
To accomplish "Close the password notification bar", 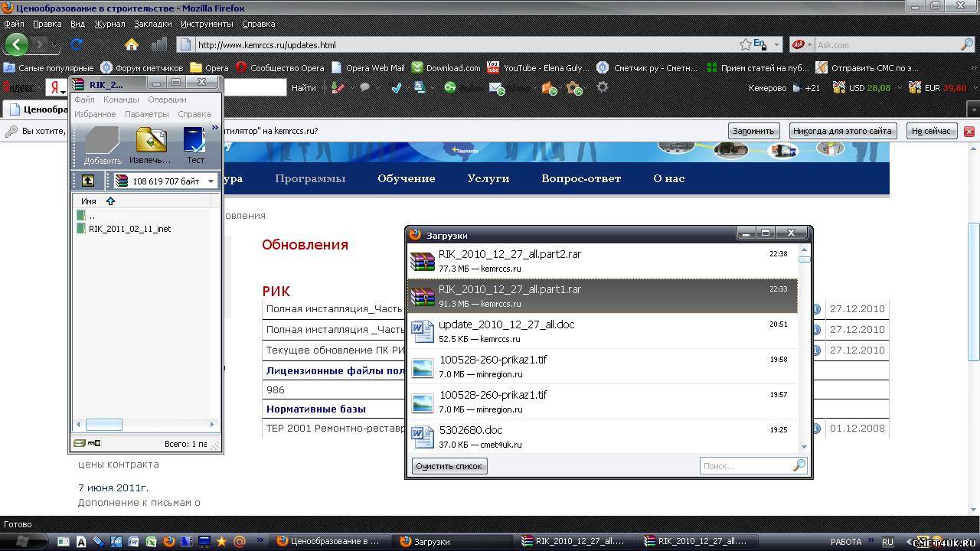I will coord(969,131).
